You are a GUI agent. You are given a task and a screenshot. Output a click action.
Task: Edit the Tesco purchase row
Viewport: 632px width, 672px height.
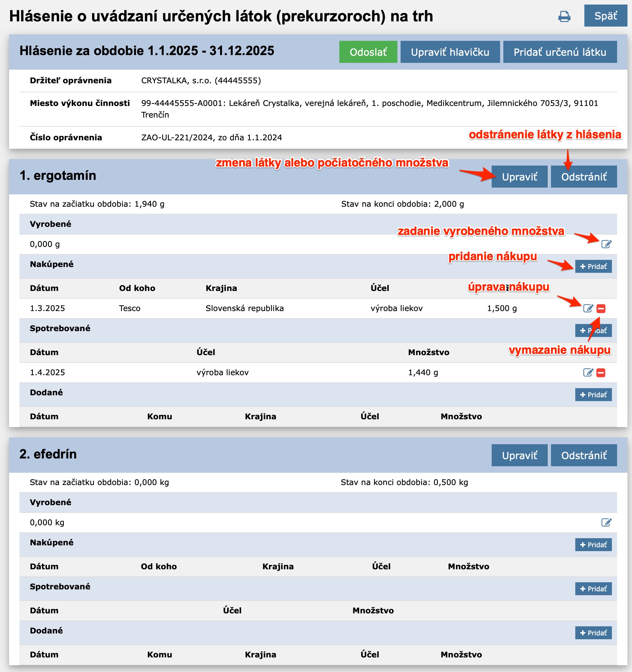click(588, 308)
